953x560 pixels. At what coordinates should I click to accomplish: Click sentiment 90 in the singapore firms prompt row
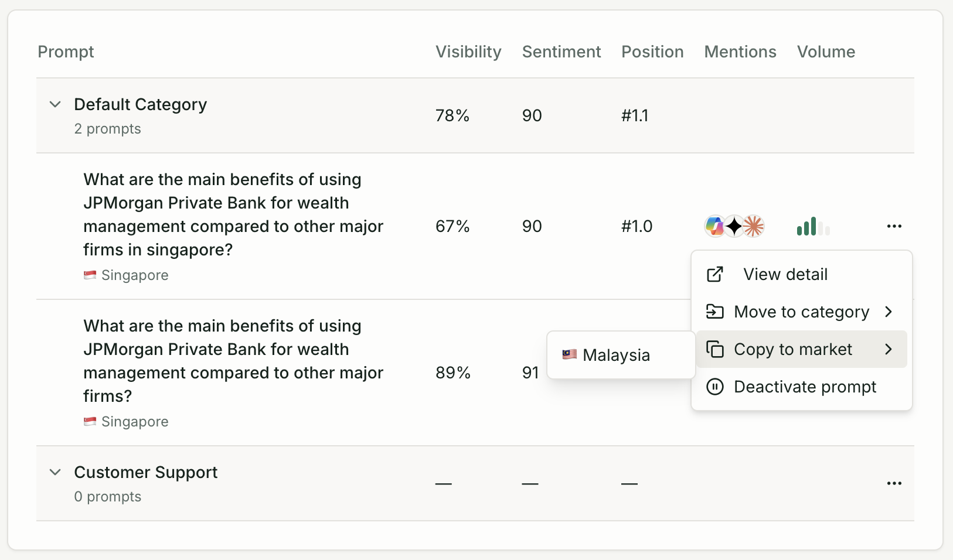click(532, 226)
